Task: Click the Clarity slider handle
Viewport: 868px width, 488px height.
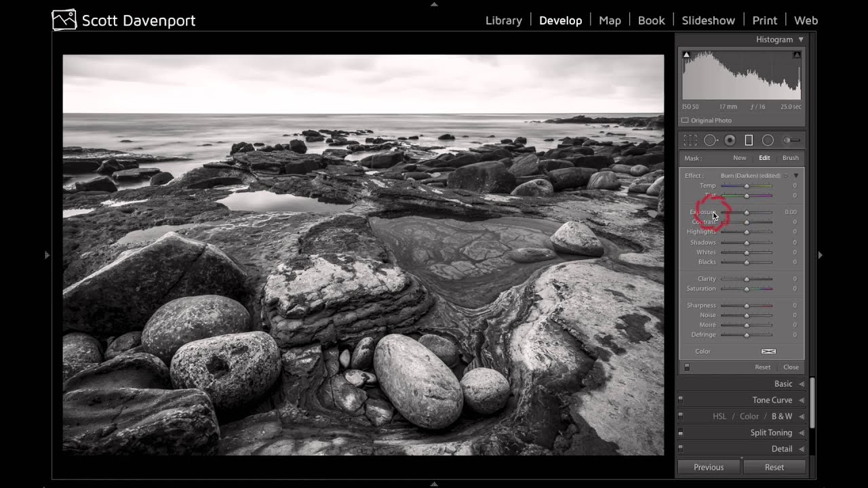Action: [x=747, y=279]
